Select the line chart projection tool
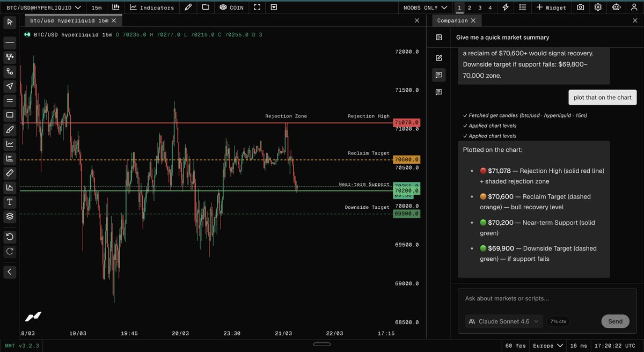644x352 pixels. [x=10, y=144]
